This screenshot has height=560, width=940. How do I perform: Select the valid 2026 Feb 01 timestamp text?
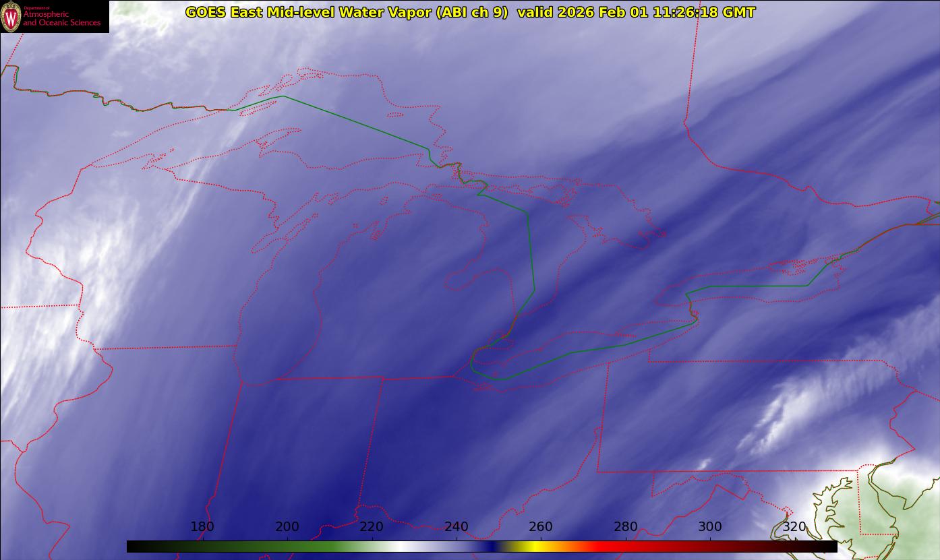636,12
